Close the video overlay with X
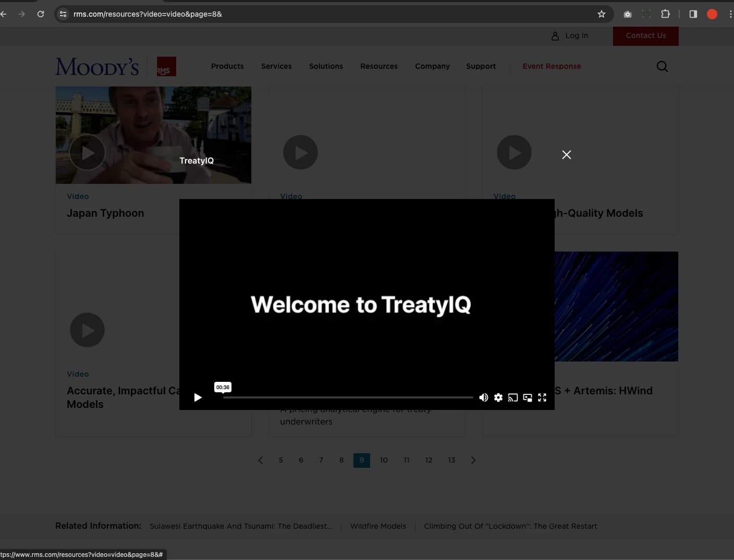Image resolution: width=734 pixels, height=560 pixels. pos(567,155)
